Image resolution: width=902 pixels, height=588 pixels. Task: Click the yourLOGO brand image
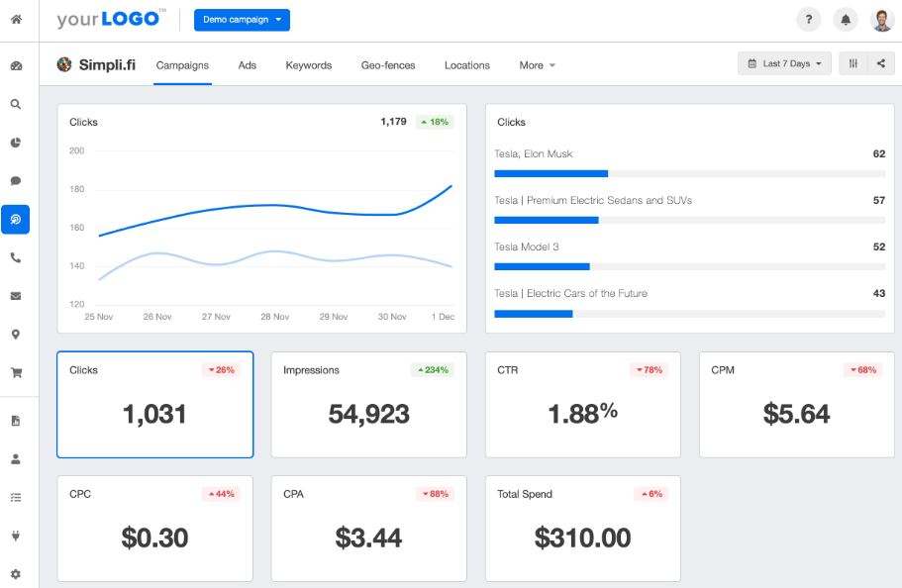click(111, 19)
